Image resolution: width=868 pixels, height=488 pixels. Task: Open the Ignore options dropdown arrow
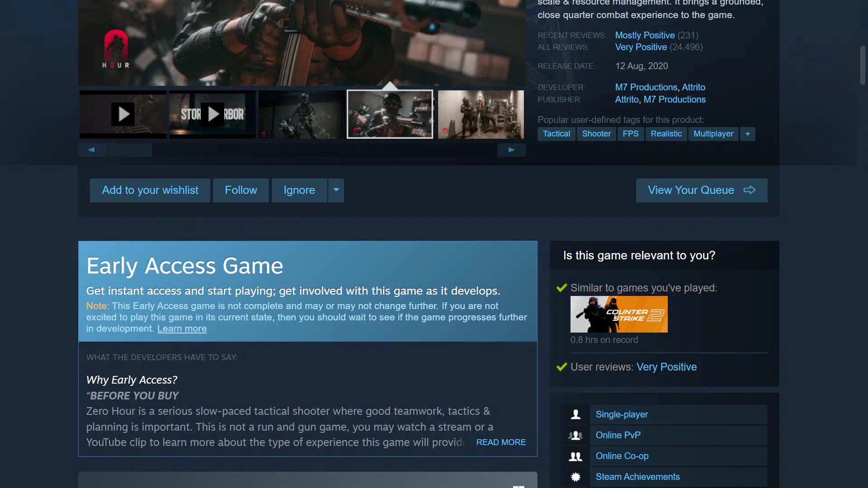click(336, 190)
